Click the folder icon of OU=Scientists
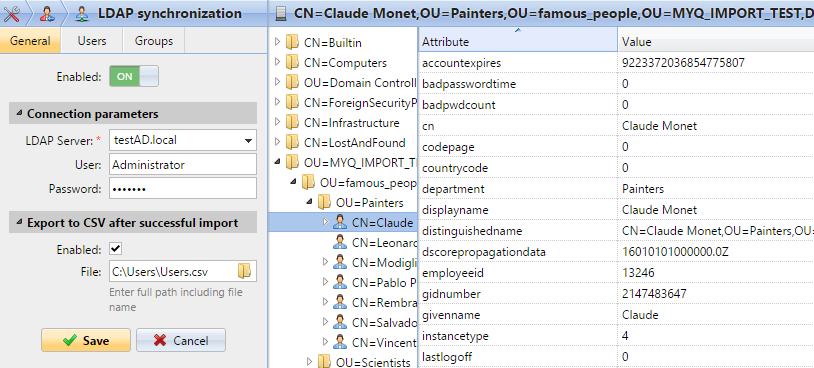Viewport: 814px width, 368px height. click(x=324, y=362)
